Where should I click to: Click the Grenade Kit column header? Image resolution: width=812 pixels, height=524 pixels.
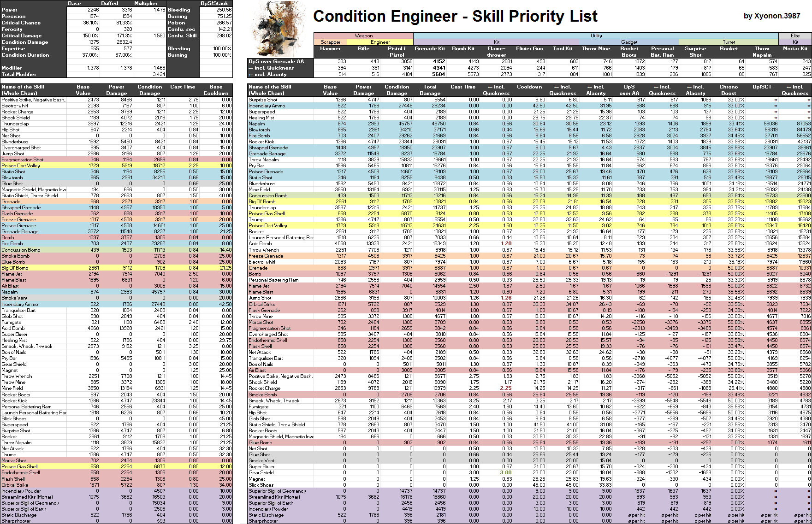click(x=430, y=48)
